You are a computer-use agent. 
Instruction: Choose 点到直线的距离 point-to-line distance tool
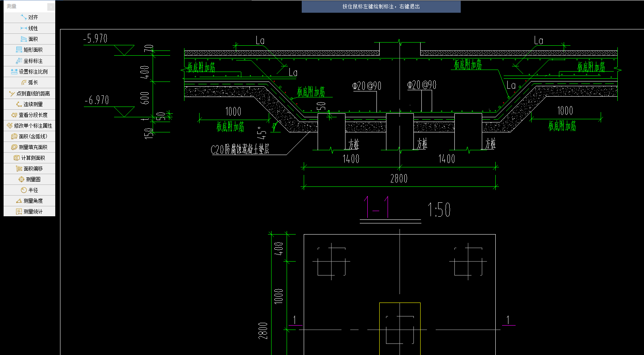(x=29, y=93)
